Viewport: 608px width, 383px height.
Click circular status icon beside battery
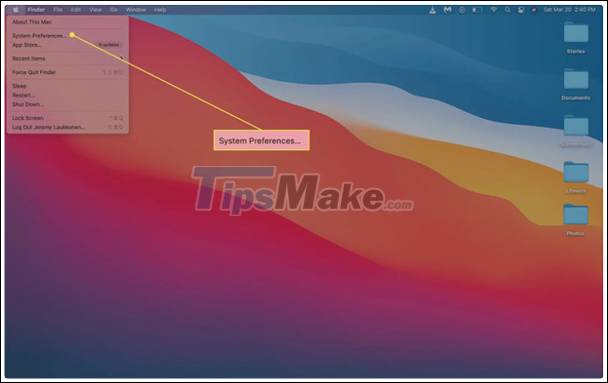tap(462, 10)
